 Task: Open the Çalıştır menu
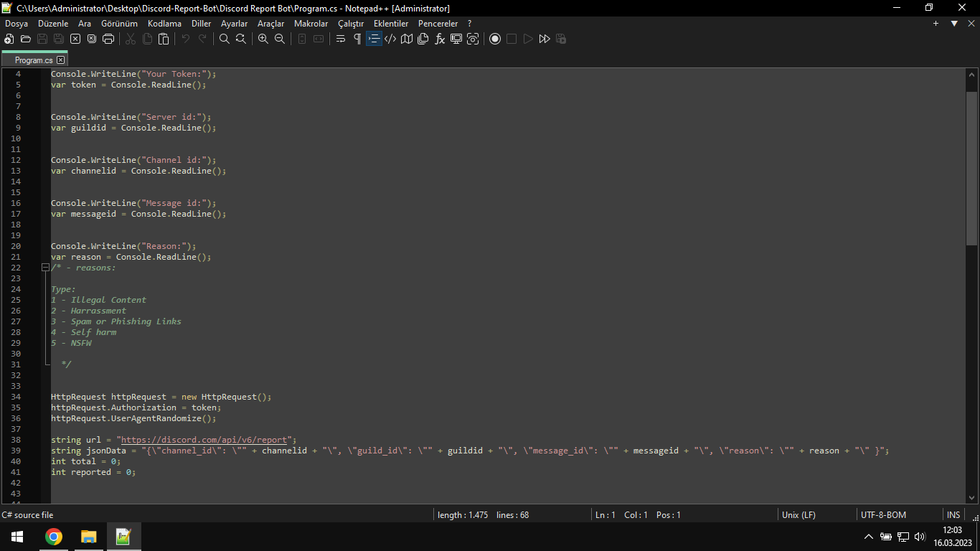point(351,24)
